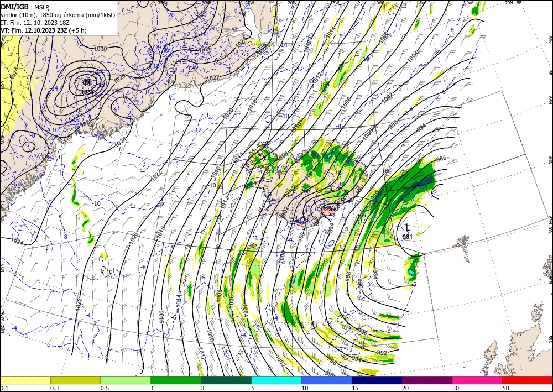Click the yellow 0.1–0.3 legend color band

25,380
